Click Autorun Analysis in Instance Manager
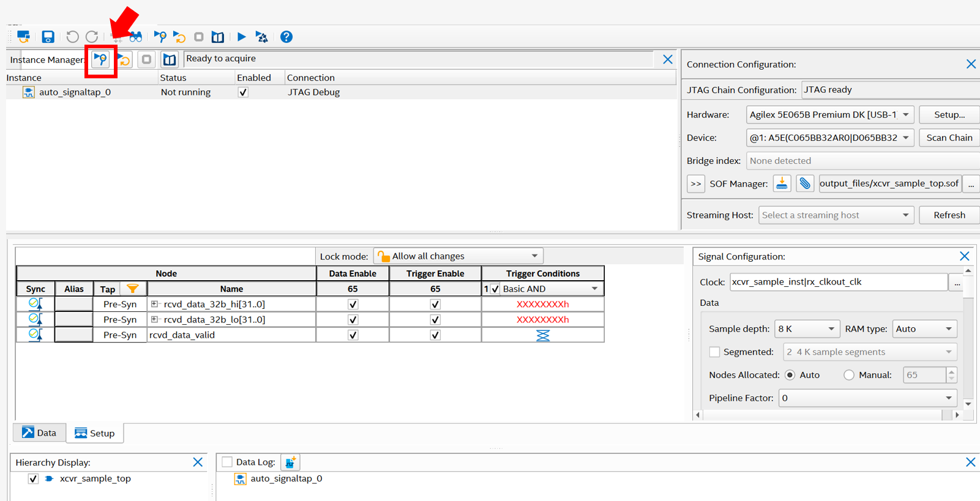The width and height of the screenshot is (980, 501). click(124, 59)
